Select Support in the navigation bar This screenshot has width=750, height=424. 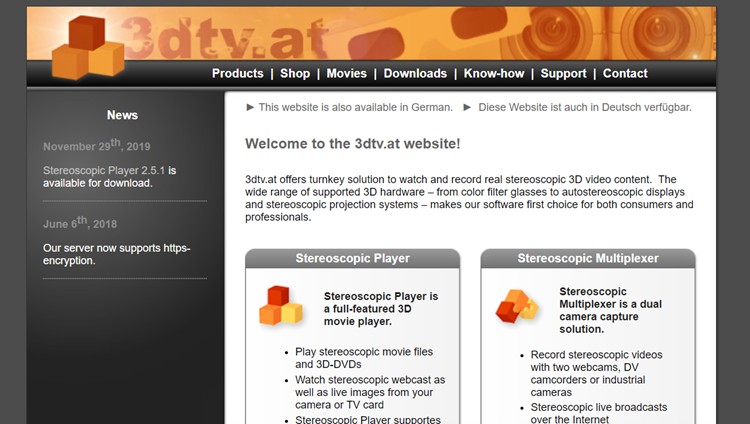tap(563, 73)
